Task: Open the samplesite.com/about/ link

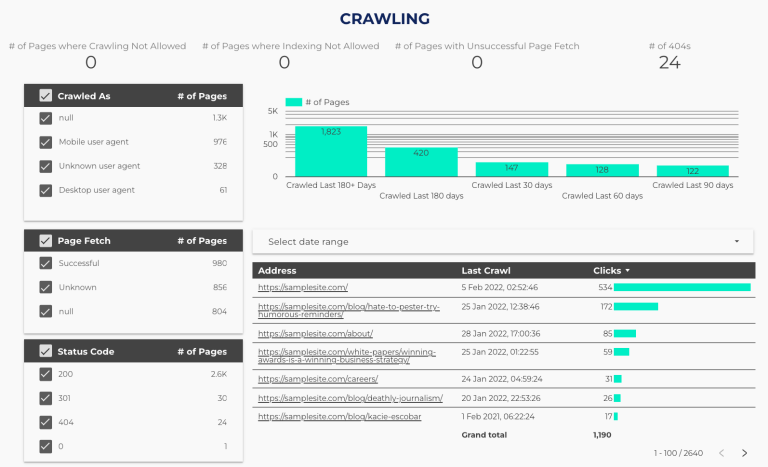Action: pyautogui.click(x=316, y=333)
